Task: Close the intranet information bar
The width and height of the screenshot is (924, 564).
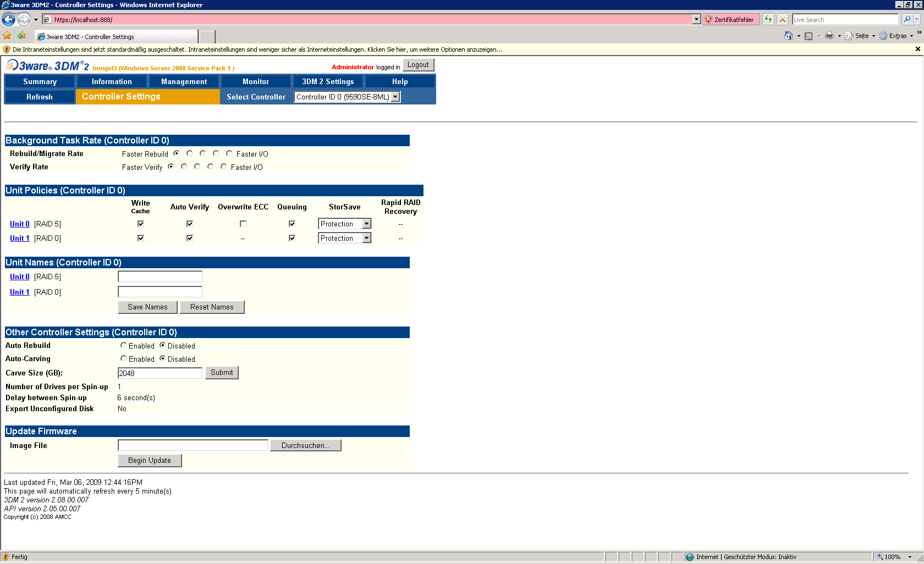Action: pos(917,49)
